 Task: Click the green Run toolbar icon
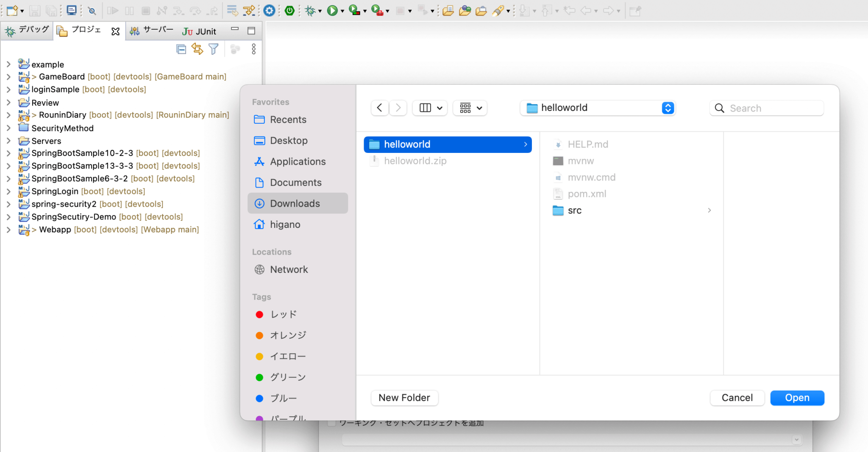[333, 11]
